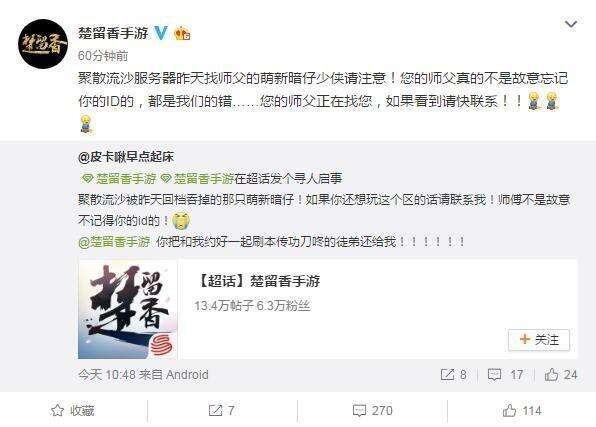Image resolution: width=596 pixels, height=427 pixels.
Task: Click the repost button showing 7
Action: (x=222, y=411)
